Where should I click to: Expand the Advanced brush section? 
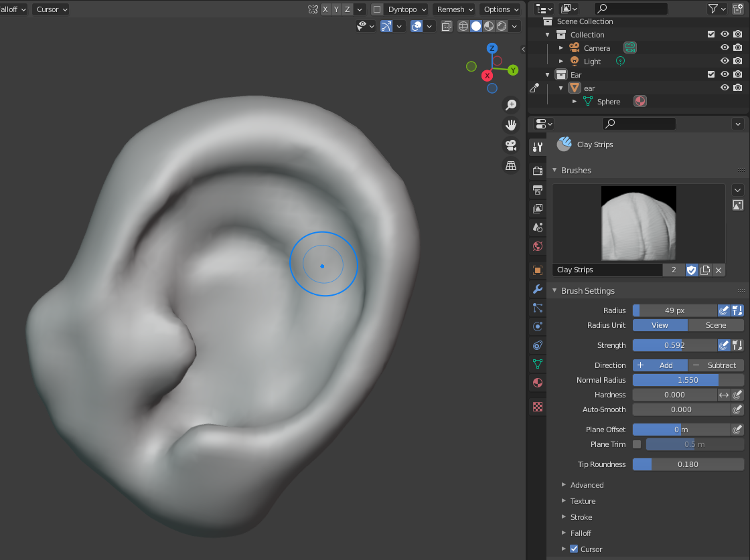[587, 485]
